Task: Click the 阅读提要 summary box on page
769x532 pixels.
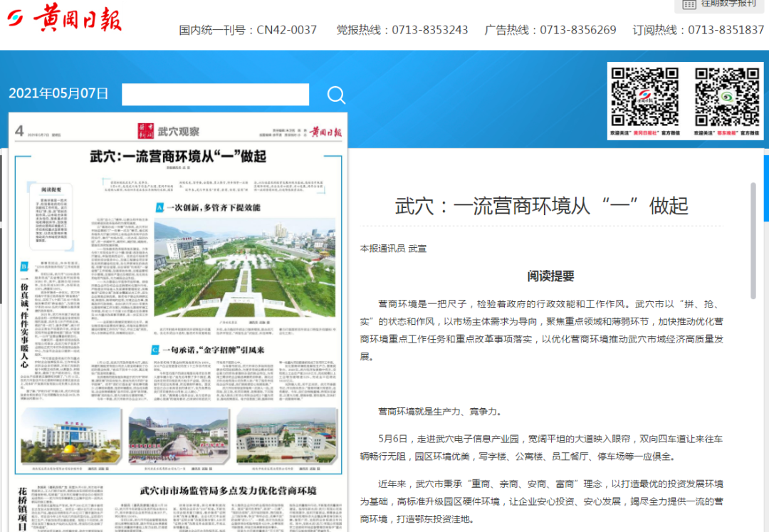Action: 51,214
